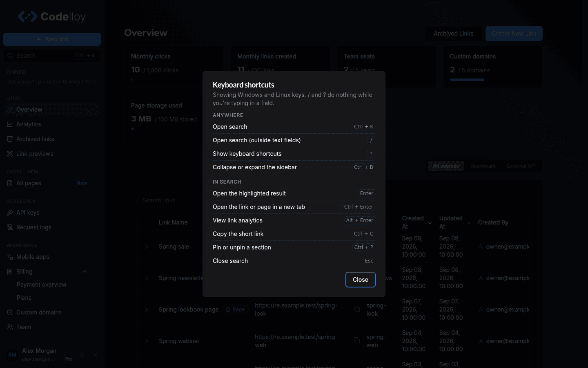The width and height of the screenshot is (588, 368).
Task: Click the "Pin or unpin a section" row
Action: click(x=294, y=247)
